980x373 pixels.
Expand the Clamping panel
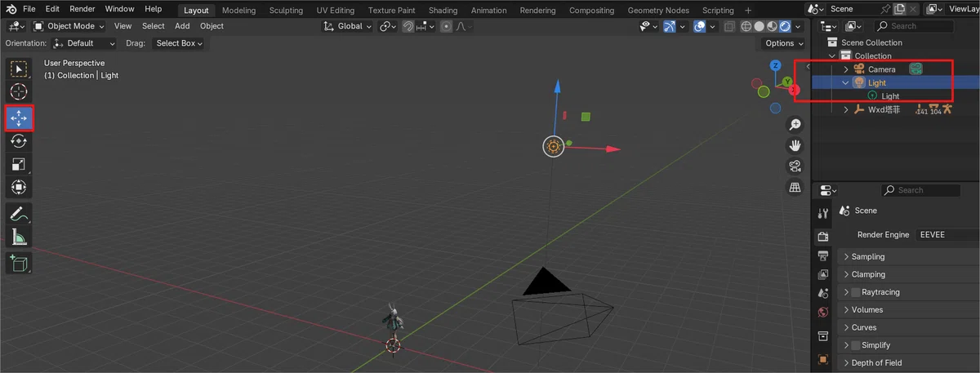[x=909, y=274]
